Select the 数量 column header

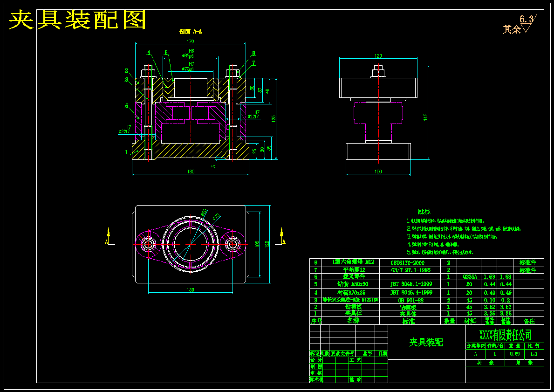tap(449, 321)
